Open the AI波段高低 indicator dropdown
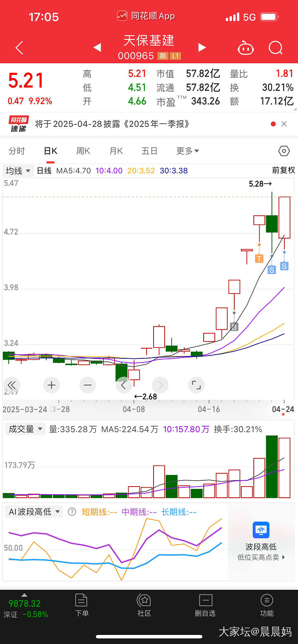This screenshot has height=644, width=298. [34, 512]
